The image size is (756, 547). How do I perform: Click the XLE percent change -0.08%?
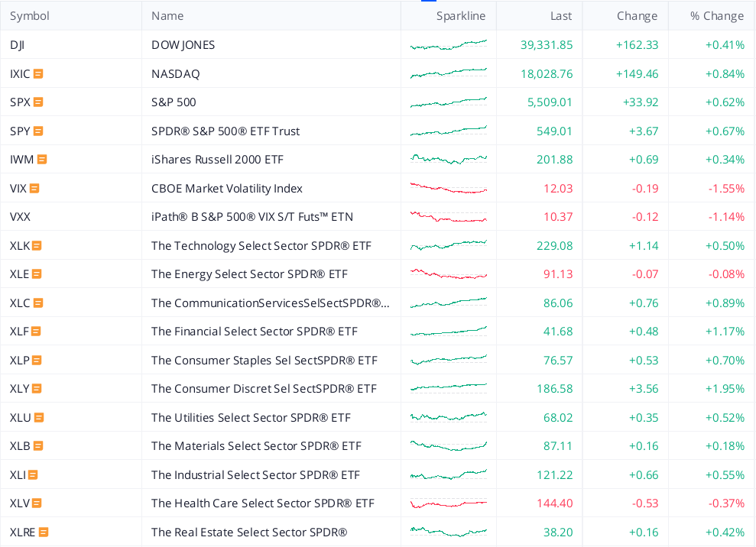tap(727, 274)
